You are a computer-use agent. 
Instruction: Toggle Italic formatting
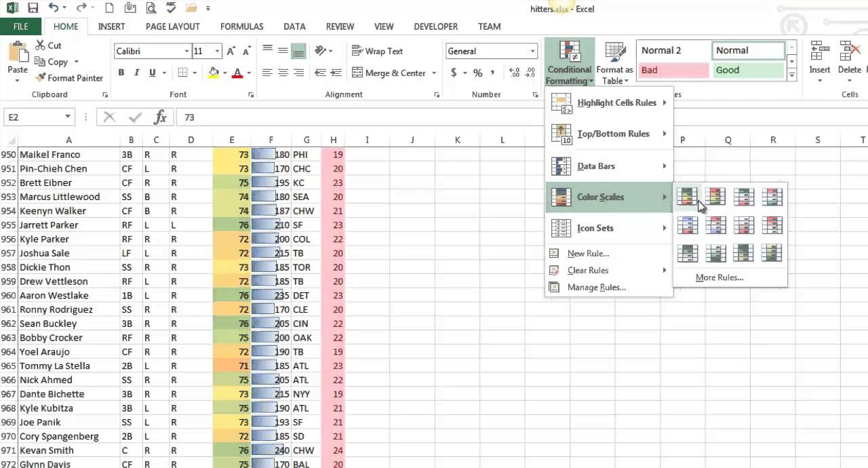(x=136, y=73)
